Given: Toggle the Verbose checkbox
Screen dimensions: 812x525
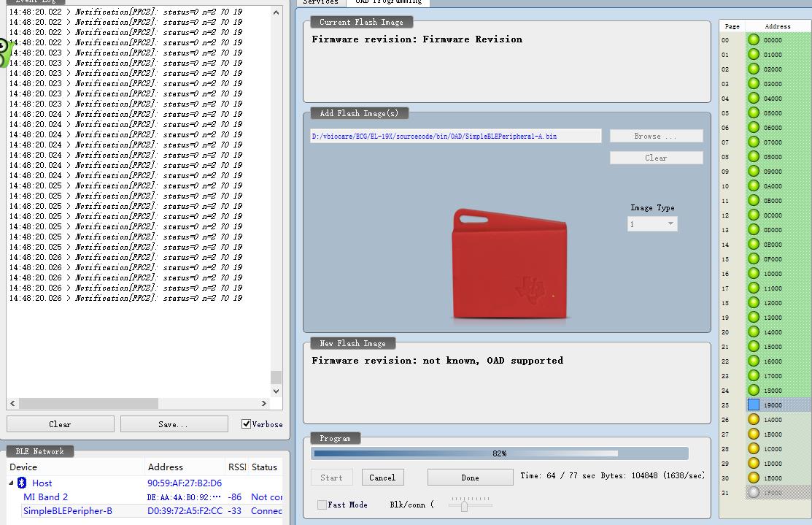Looking at the screenshot, I should pyautogui.click(x=247, y=424).
